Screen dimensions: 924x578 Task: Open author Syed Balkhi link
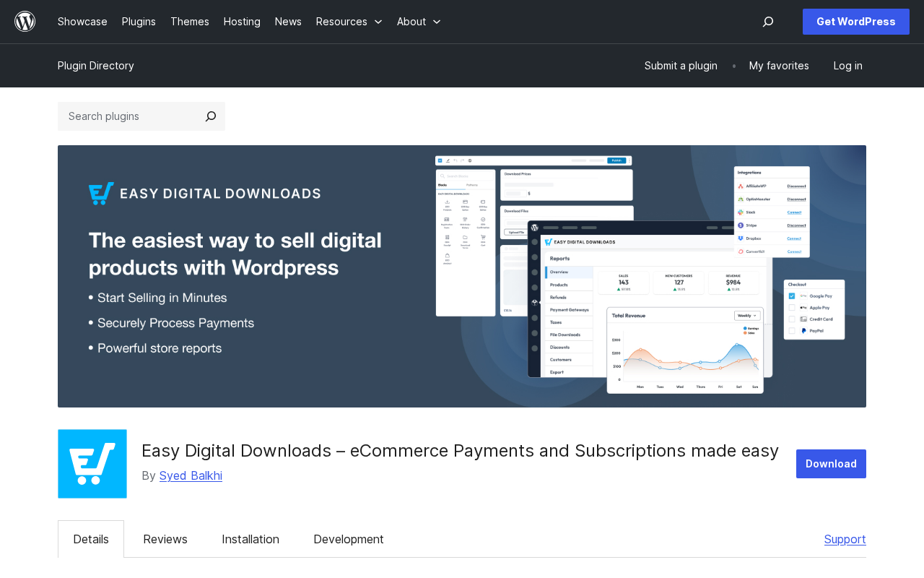pyautogui.click(x=191, y=475)
